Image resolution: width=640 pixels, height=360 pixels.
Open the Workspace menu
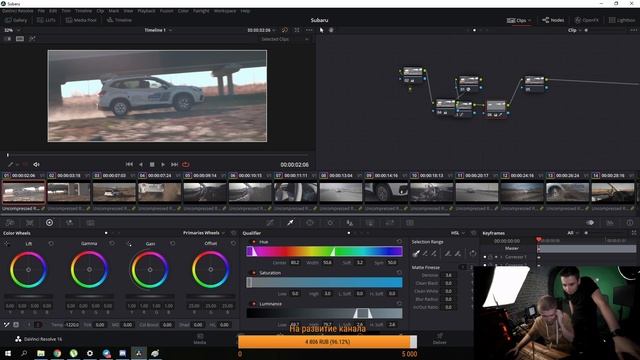(x=225, y=11)
